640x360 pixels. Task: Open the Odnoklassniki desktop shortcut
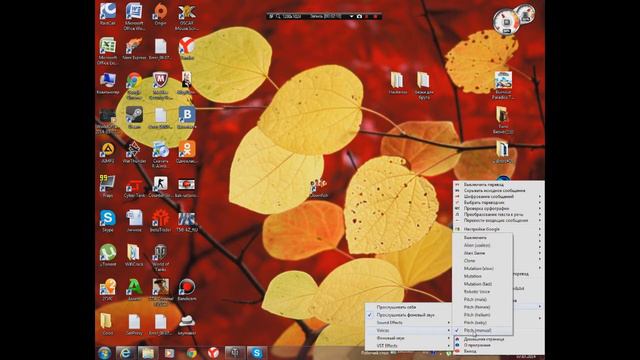point(187,152)
